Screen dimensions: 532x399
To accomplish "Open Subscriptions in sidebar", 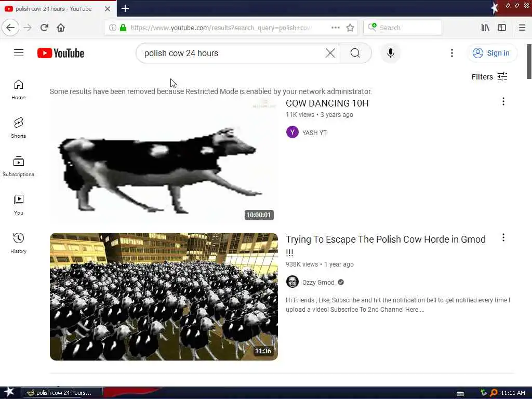I will [18, 166].
